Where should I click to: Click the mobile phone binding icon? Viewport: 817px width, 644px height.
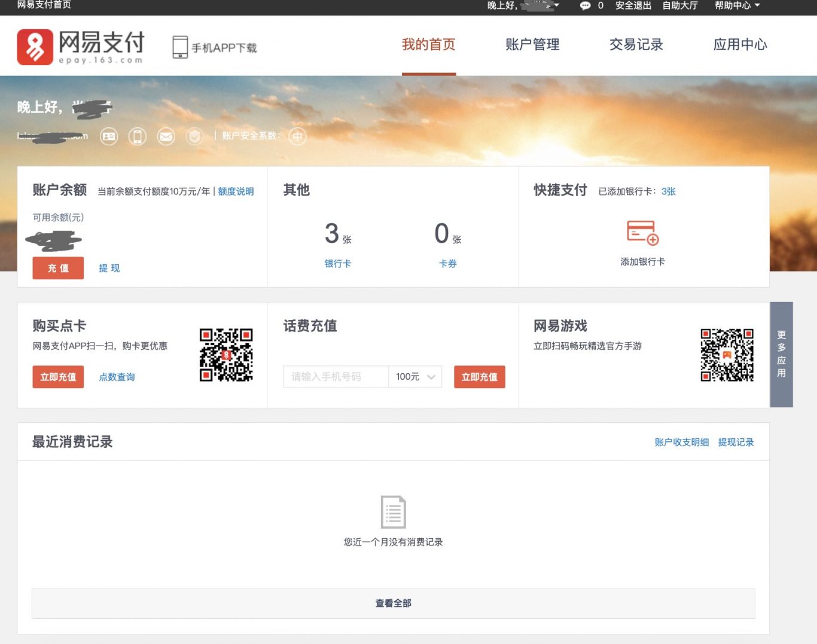tap(138, 136)
